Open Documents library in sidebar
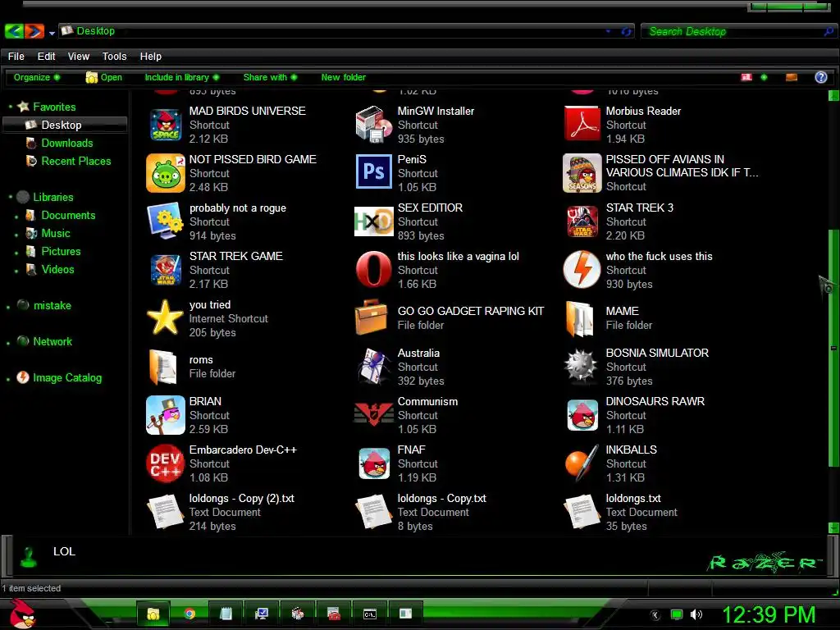The width and height of the screenshot is (840, 630). coord(68,215)
